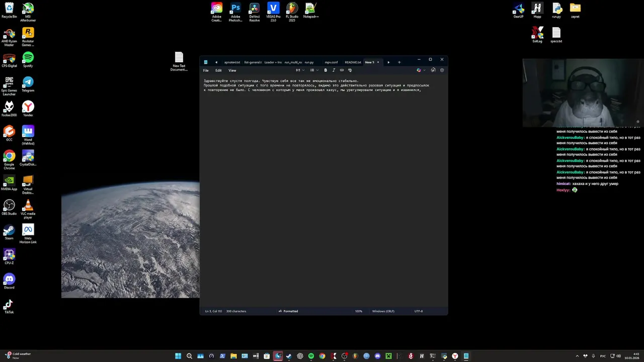
Task: Open the Copilot dropdown in Notepad
Action: pos(421,70)
